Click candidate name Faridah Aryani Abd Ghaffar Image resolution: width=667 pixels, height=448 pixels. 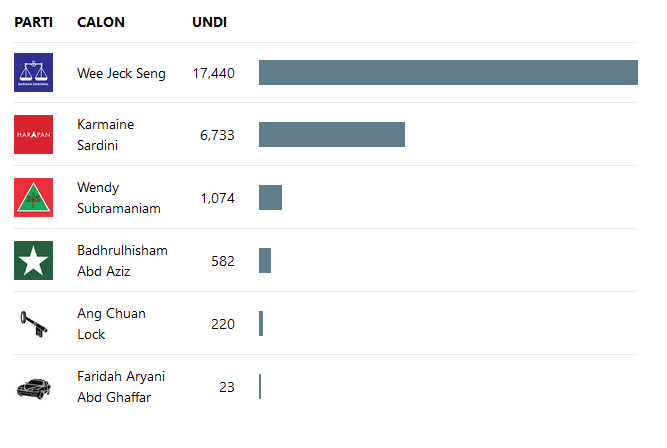[x=121, y=387]
